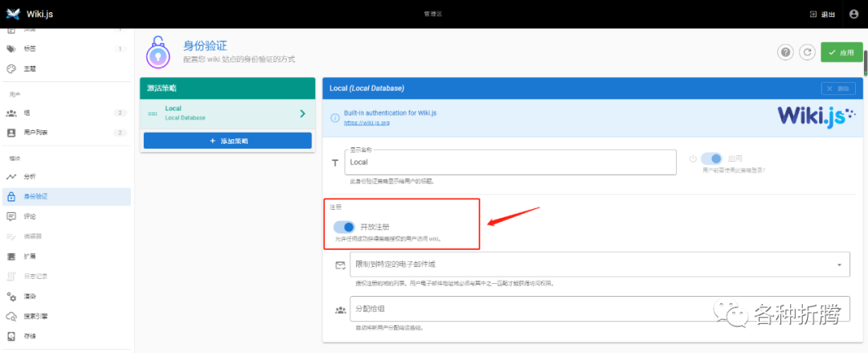Viewport: 868px width, 353px height.
Task: Click the page vertical scrollbar on the right
Action: (866, 63)
